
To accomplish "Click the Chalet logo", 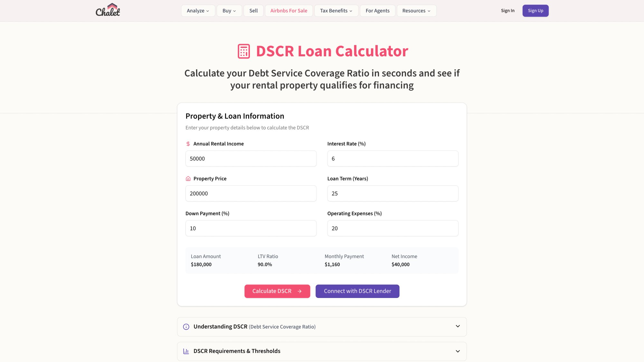I will [x=108, y=10].
